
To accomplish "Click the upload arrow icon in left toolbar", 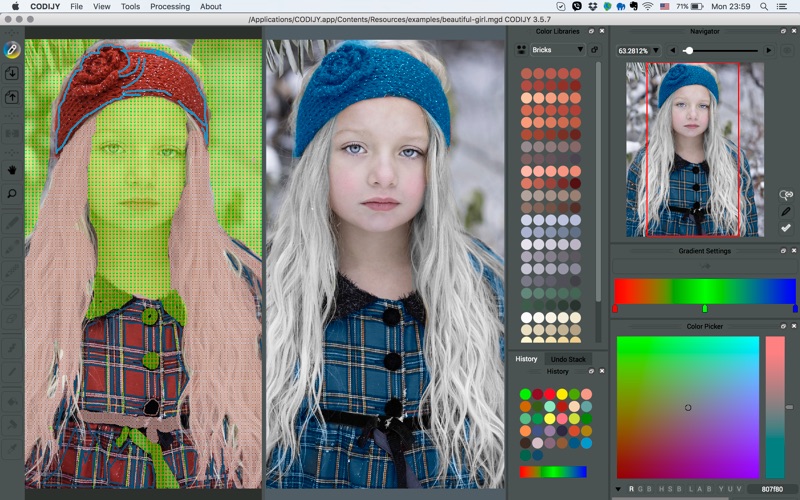I will [12, 97].
